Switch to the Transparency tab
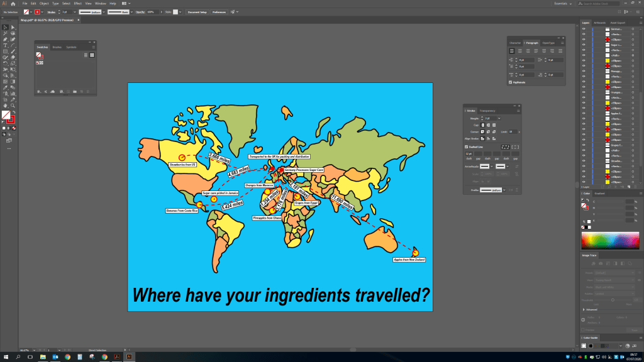The image size is (644, 362). tap(487, 111)
